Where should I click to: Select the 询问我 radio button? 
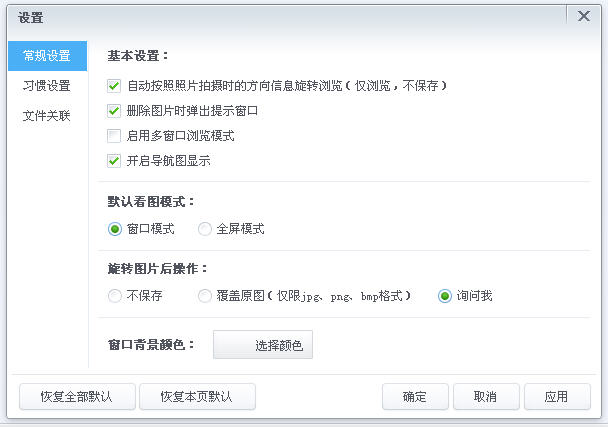[445, 296]
